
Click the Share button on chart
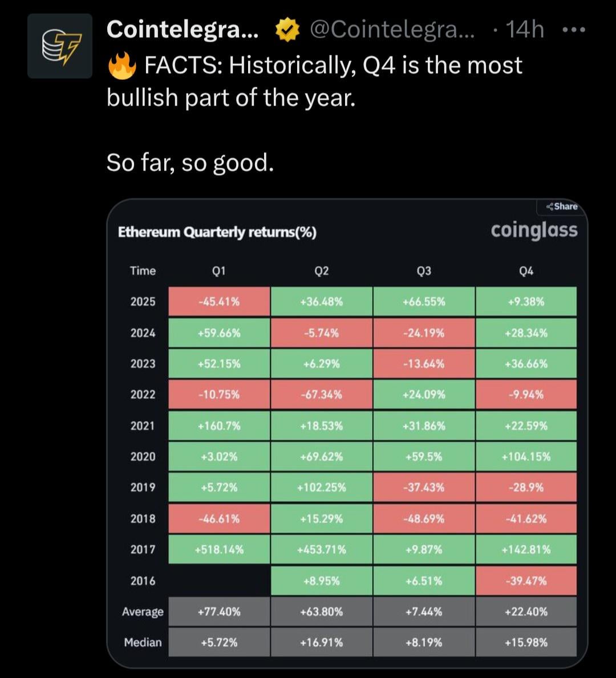pos(562,206)
